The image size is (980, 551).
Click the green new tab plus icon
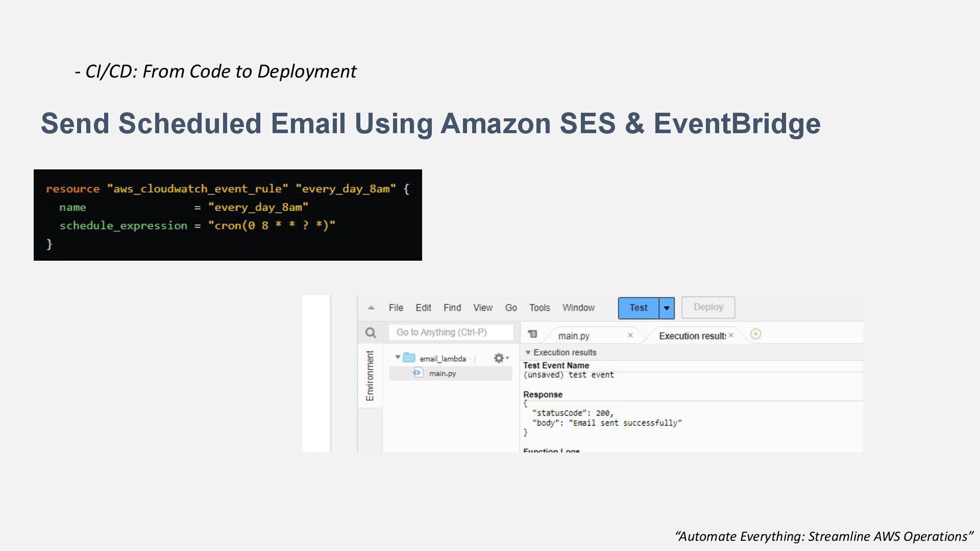[756, 334]
